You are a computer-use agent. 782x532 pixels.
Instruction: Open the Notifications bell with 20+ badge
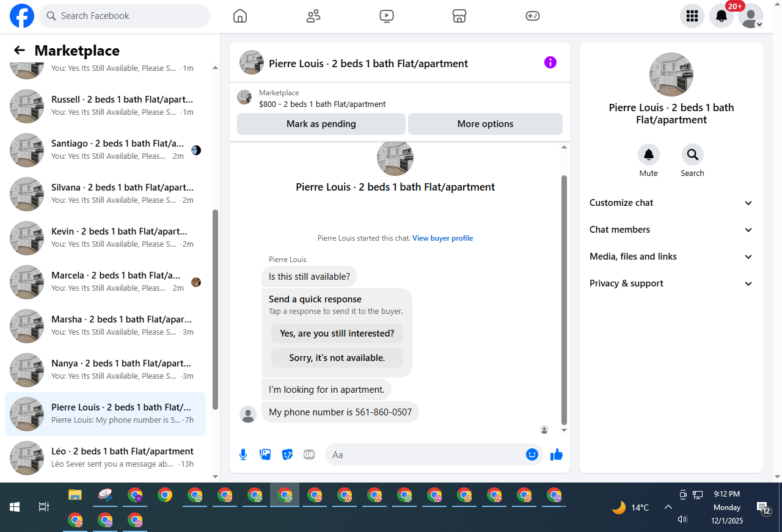722,16
